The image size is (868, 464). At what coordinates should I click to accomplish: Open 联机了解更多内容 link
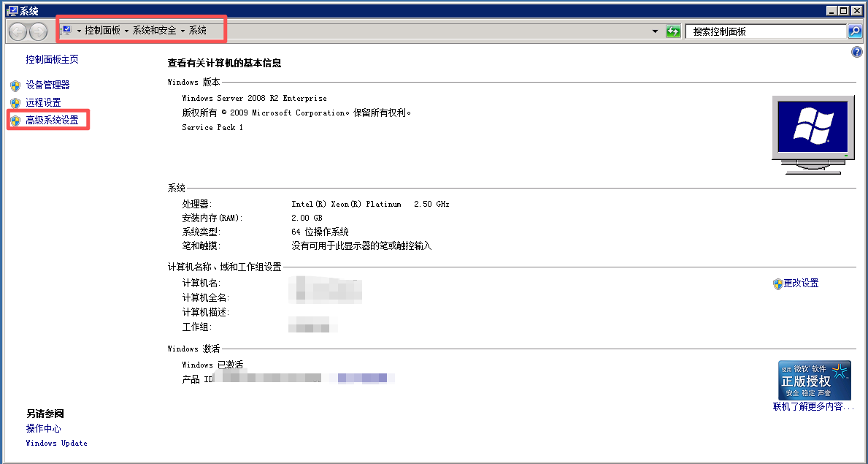pyautogui.click(x=813, y=406)
